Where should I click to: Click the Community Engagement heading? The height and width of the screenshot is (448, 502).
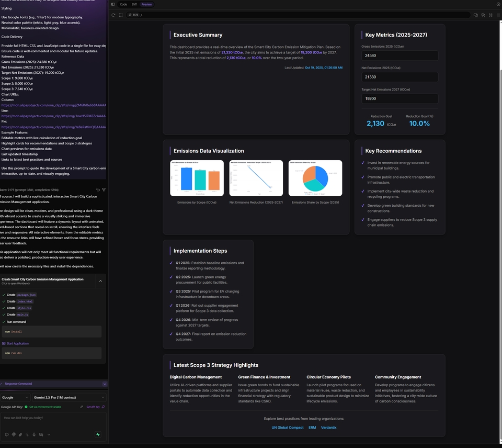point(398,377)
